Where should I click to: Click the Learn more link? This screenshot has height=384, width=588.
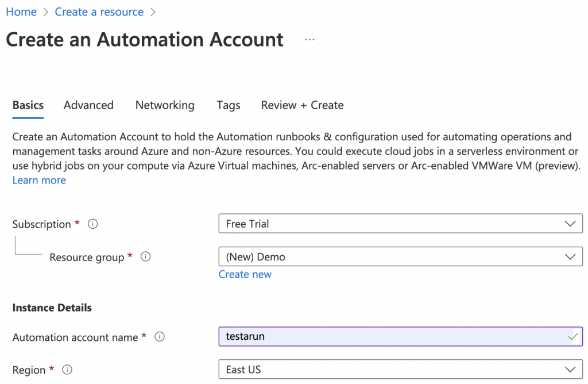(x=39, y=180)
